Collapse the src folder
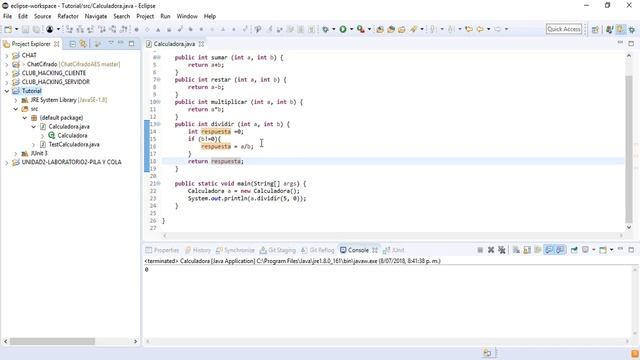This screenshot has height=360, width=640. (16, 109)
